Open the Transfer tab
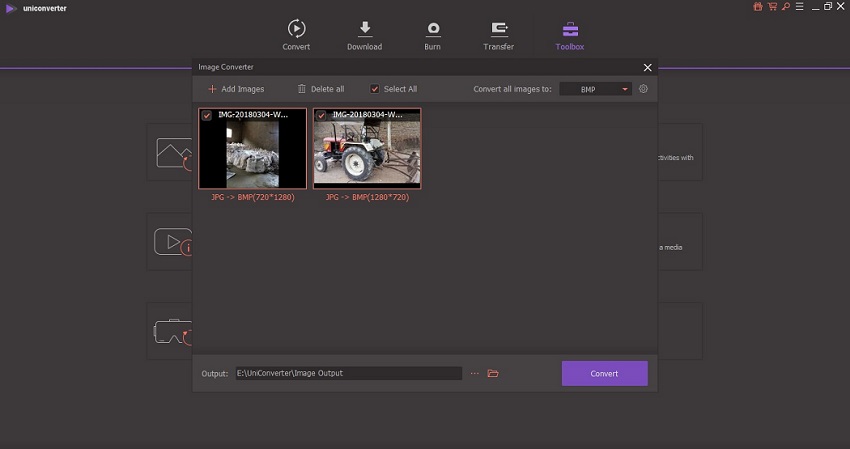This screenshot has width=850, height=449. (499, 35)
